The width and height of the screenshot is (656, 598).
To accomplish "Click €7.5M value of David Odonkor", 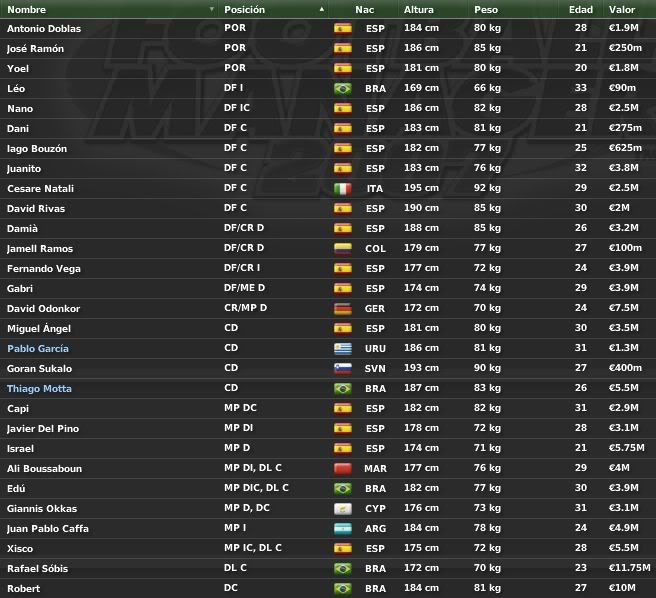I will click(624, 308).
